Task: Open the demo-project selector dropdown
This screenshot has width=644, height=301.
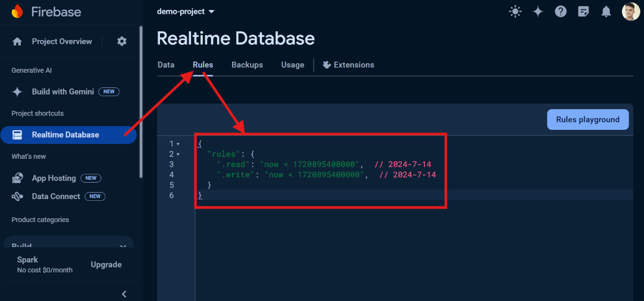Action: click(186, 11)
